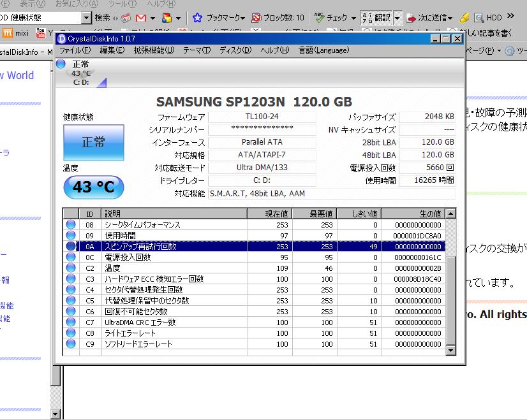Click the popup blocker ブロック数 icon
Viewport: 527px width, 420px height.
[256, 18]
